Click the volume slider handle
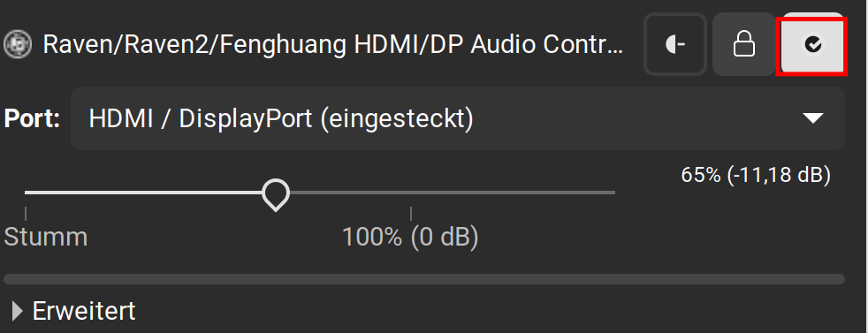Screen dimensions: 868x333 click(x=276, y=194)
